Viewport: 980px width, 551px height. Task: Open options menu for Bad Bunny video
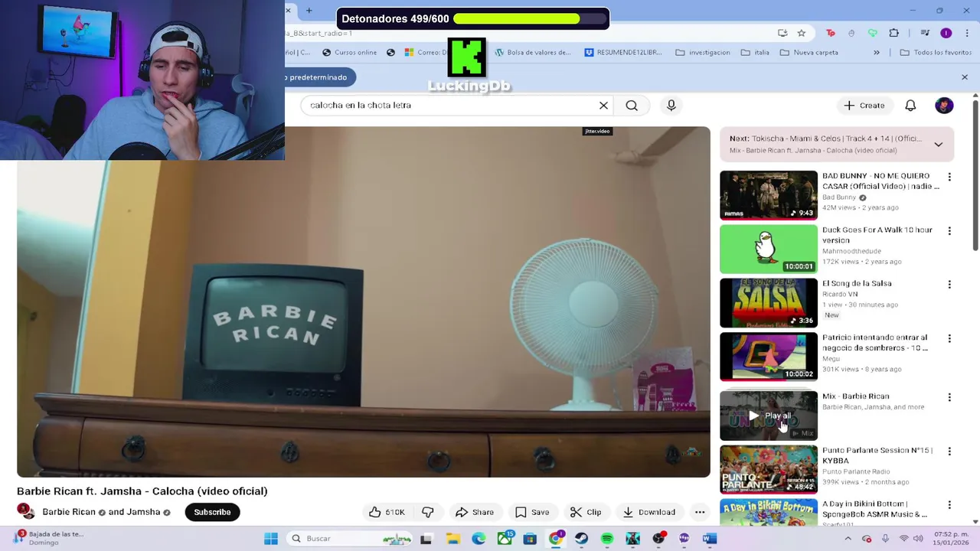coord(949,177)
